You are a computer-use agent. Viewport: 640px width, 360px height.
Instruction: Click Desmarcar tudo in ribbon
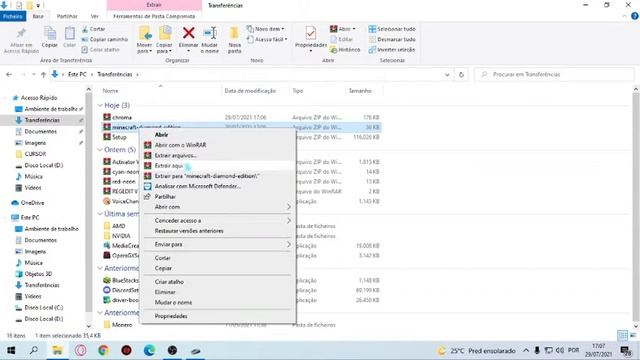click(392, 39)
